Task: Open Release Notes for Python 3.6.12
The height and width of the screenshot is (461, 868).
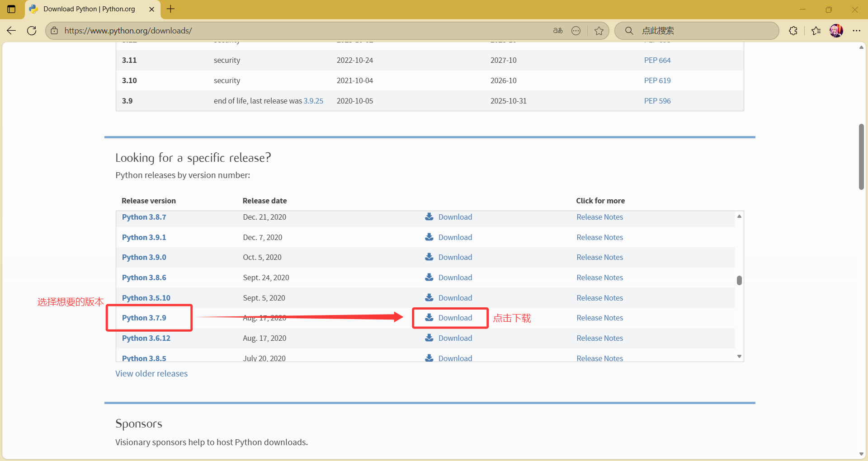Action: point(599,338)
